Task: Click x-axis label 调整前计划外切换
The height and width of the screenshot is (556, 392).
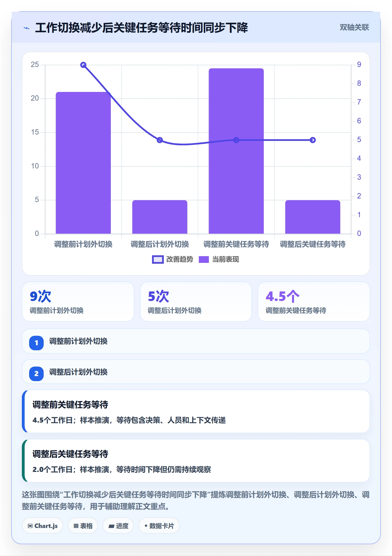Action: [x=83, y=244]
